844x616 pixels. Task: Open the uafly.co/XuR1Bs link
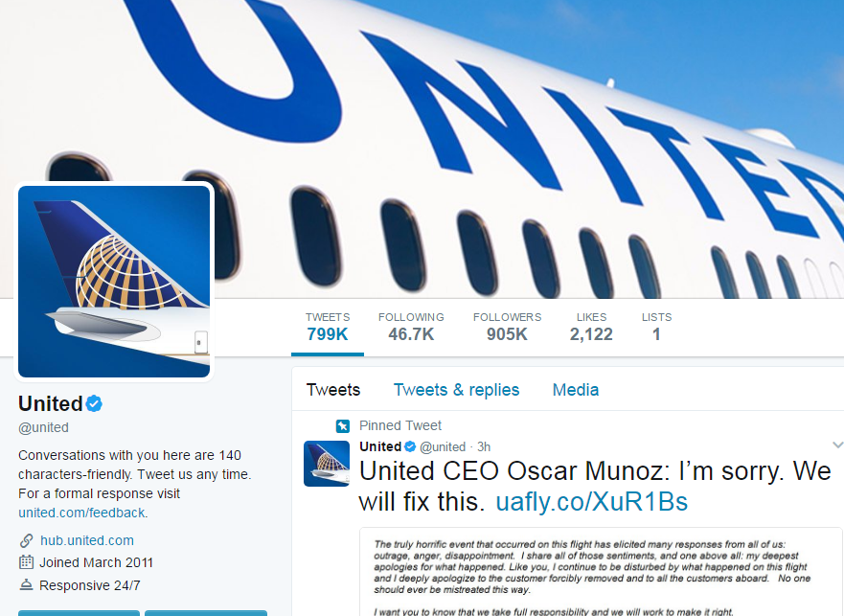click(x=591, y=502)
